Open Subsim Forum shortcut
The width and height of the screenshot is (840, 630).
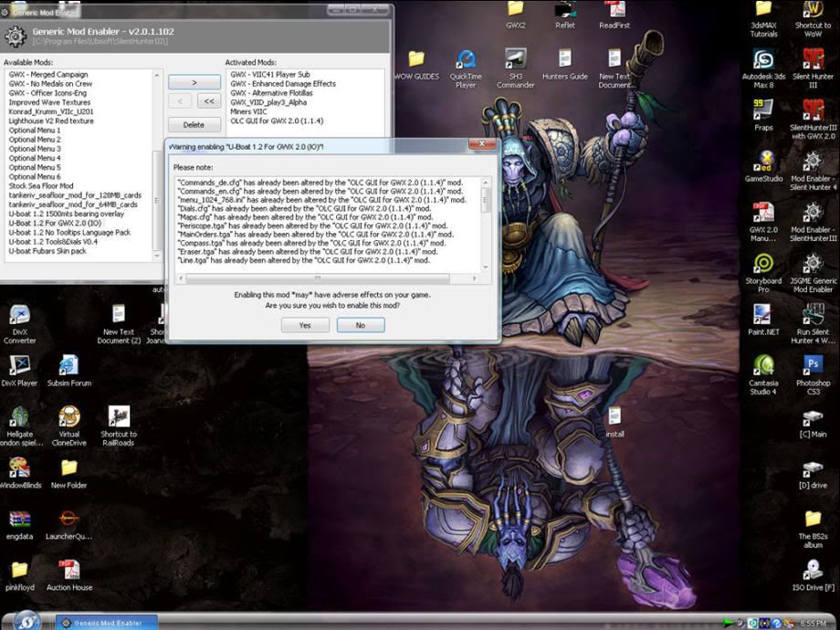pyautogui.click(x=69, y=371)
